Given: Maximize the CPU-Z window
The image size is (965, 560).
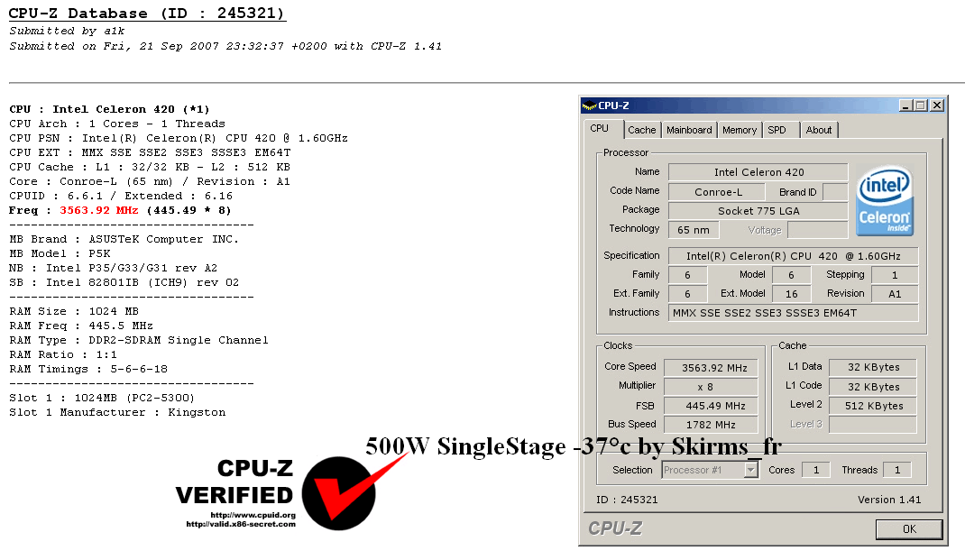Looking at the screenshot, I should [x=921, y=106].
